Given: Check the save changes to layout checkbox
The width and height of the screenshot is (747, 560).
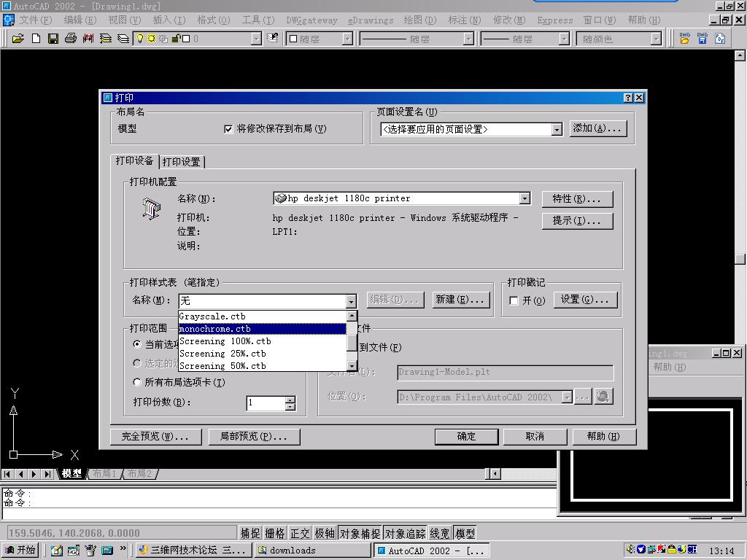Looking at the screenshot, I should click(x=228, y=129).
